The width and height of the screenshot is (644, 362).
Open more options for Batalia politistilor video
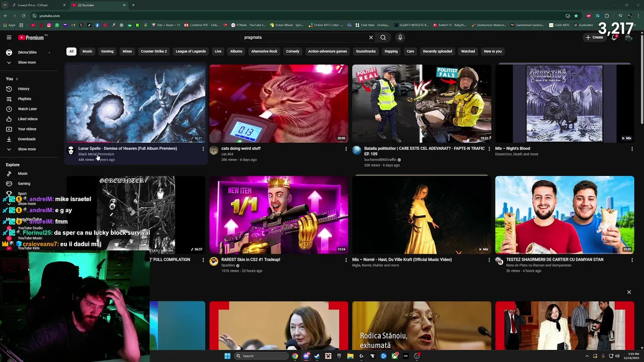pos(489,149)
